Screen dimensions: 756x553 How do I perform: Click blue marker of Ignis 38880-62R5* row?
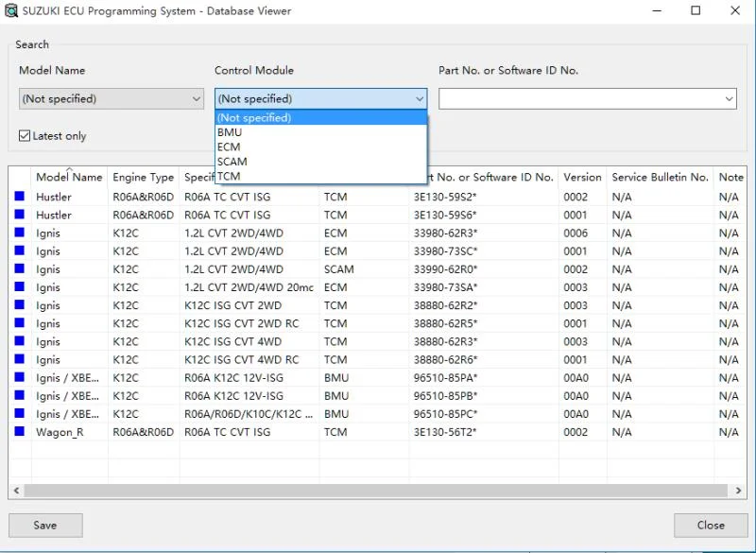[x=19, y=322]
